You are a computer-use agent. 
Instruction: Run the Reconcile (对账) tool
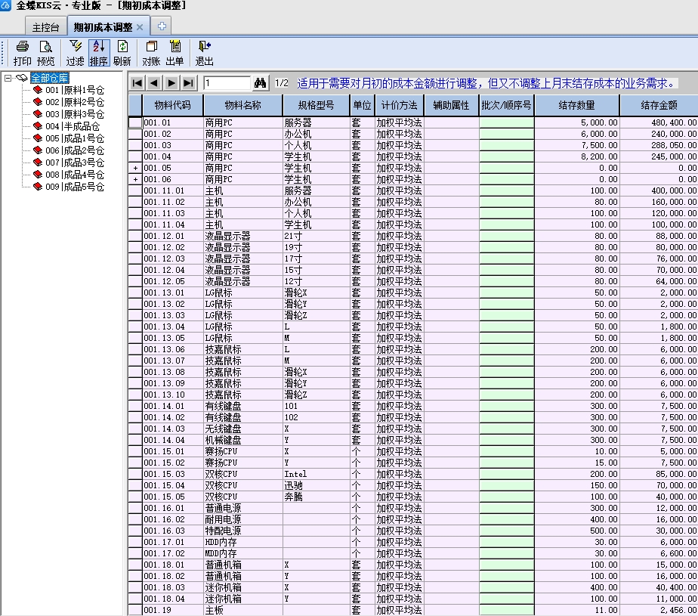(x=151, y=53)
